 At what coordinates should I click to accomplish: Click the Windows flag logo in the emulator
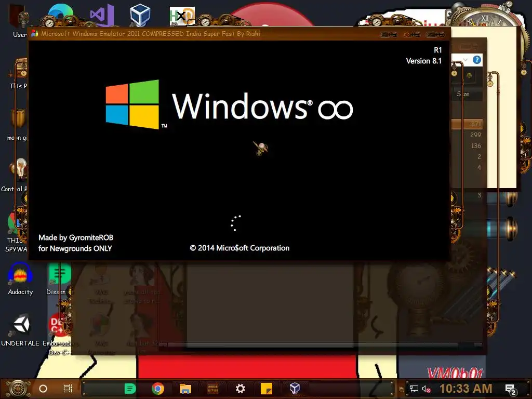132,104
